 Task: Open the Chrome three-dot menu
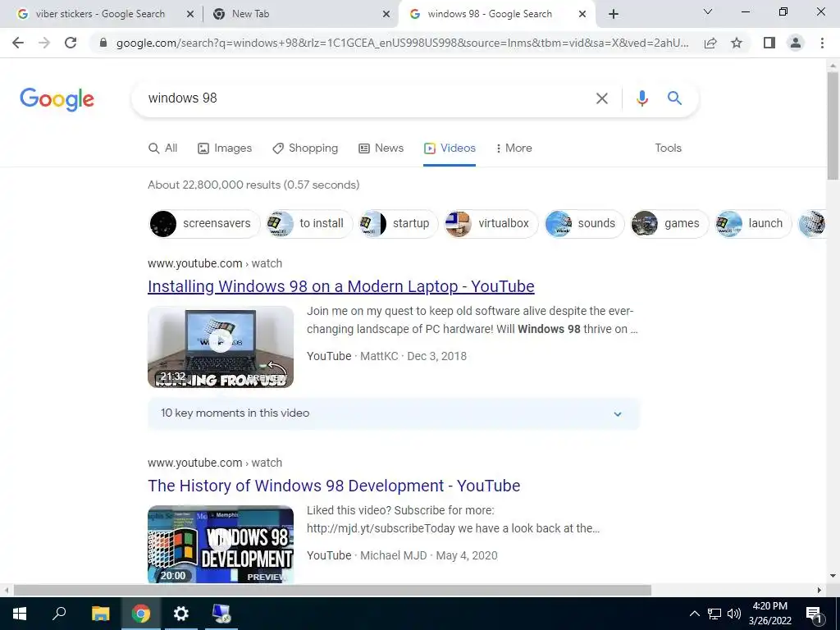click(x=822, y=43)
